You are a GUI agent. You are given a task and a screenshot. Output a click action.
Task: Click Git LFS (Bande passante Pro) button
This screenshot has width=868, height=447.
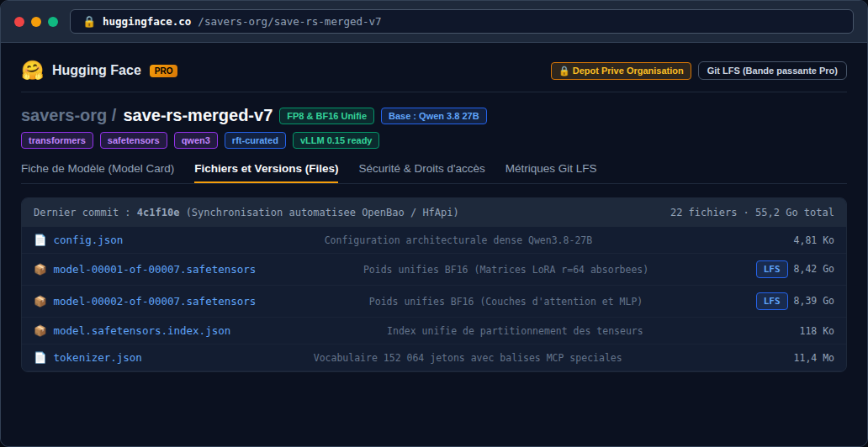coord(772,71)
